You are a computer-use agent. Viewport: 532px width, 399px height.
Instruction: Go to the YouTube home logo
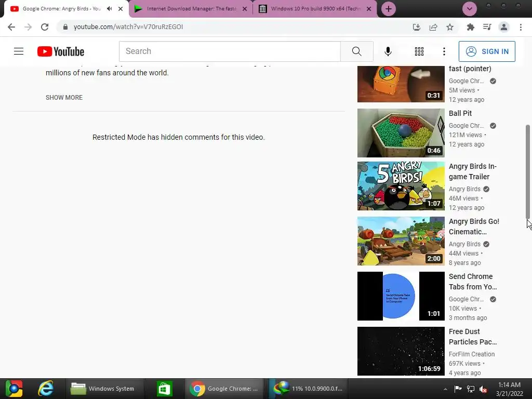pyautogui.click(x=61, y=51)
